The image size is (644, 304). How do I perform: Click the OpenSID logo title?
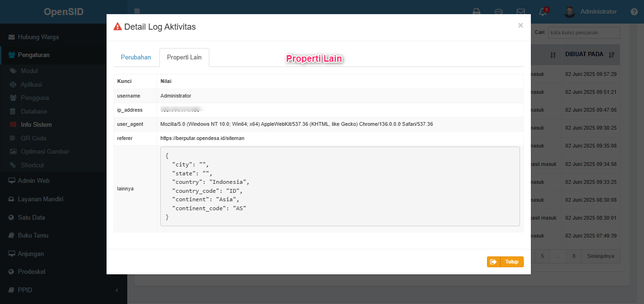(x=64, y=12)
